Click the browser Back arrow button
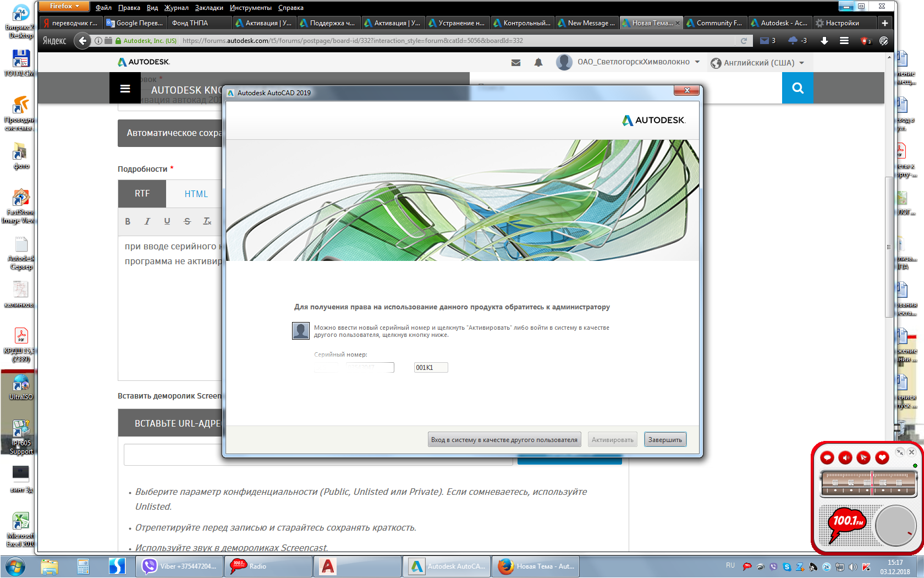The height and width of the screenshot is (578, 924). [82, 41]
